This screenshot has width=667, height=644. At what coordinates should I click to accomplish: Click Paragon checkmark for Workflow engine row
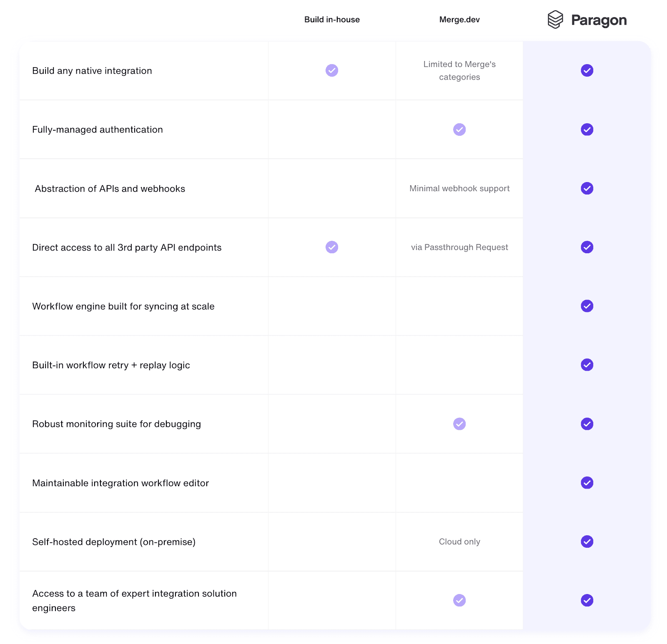tap(587, 306)
